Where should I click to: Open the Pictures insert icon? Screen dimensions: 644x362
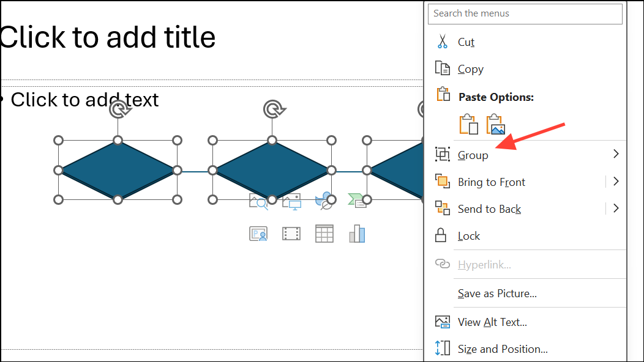click(x=292, y=202)
